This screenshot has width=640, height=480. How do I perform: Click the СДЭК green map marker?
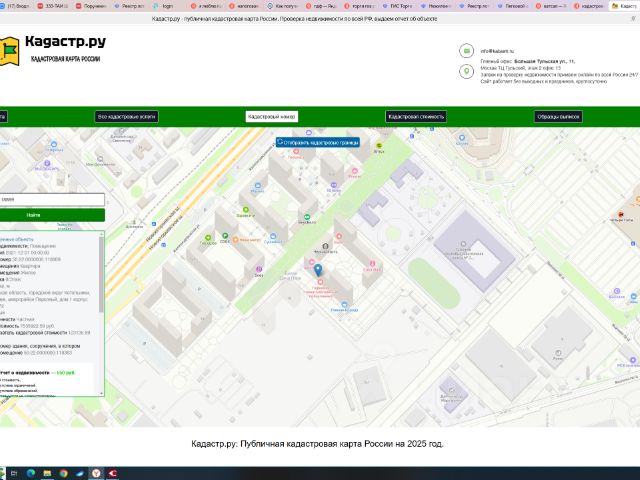[x=225, y=236]
